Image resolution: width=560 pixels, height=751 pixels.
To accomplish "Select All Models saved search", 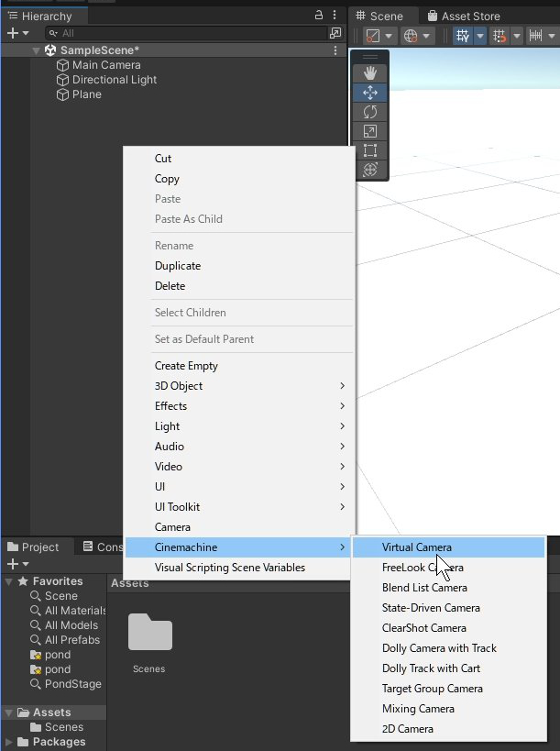I will [x=64, y=625].
